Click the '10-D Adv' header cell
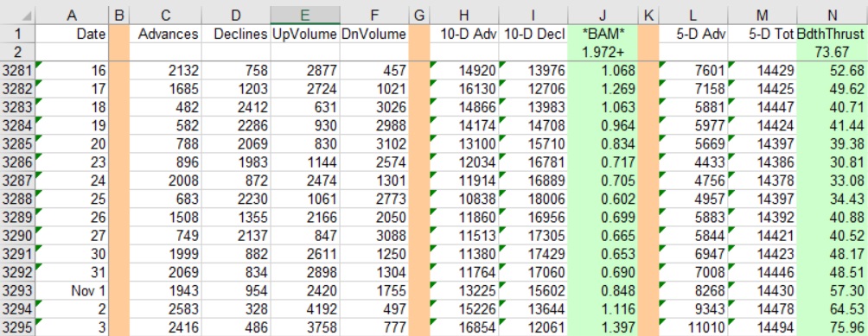Viewport: 868px width, 336px height. pyautogui.click(x=464, y=34)
